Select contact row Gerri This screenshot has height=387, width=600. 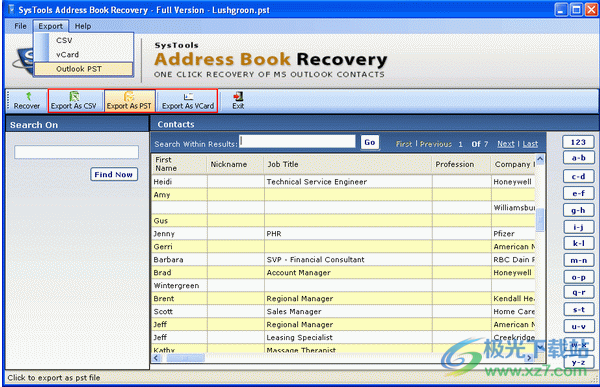pos(343,247)
